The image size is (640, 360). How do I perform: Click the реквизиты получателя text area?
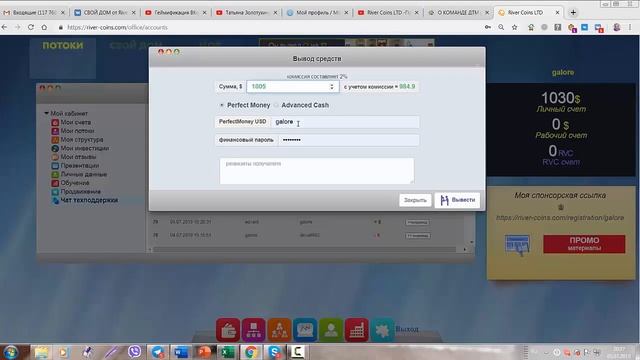click(x=317, y=171)
